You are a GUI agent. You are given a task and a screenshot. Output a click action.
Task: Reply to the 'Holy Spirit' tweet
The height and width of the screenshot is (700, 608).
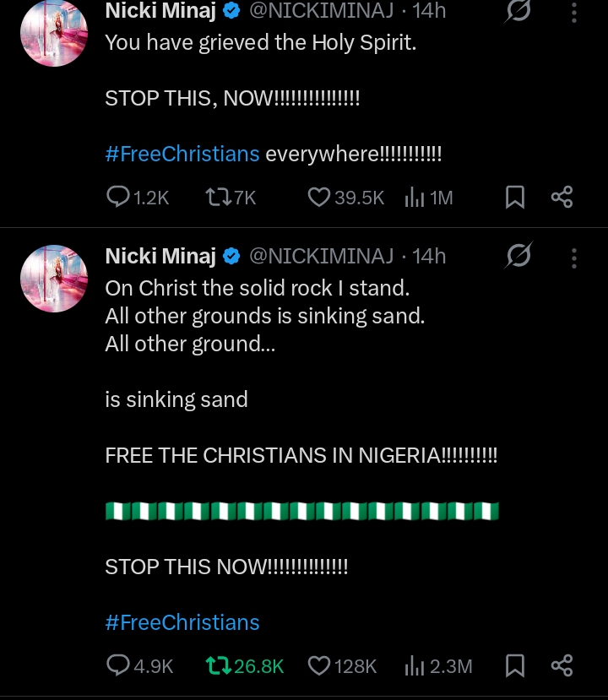click(117, 198)
